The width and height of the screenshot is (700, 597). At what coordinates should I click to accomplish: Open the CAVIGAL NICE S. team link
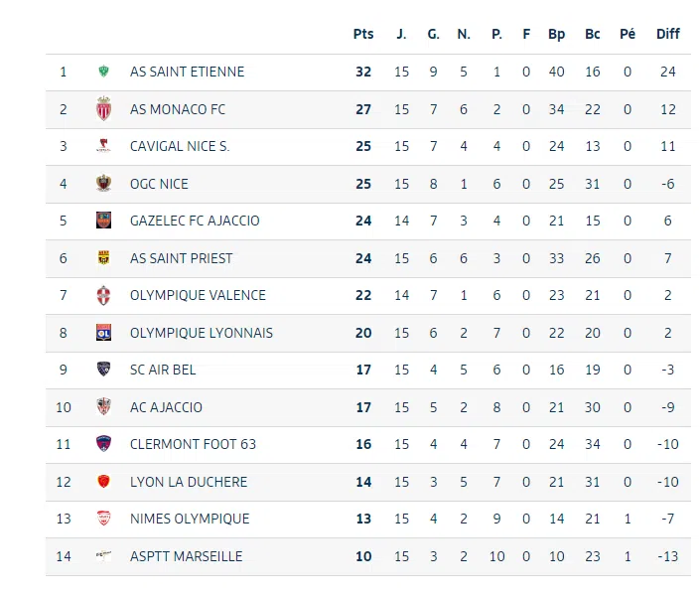180,146
